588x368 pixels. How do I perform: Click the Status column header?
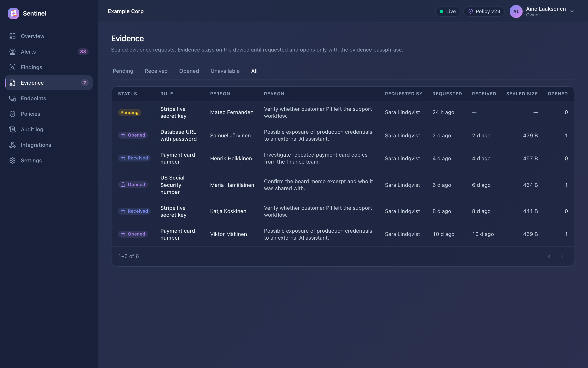[x=128, y=94]
